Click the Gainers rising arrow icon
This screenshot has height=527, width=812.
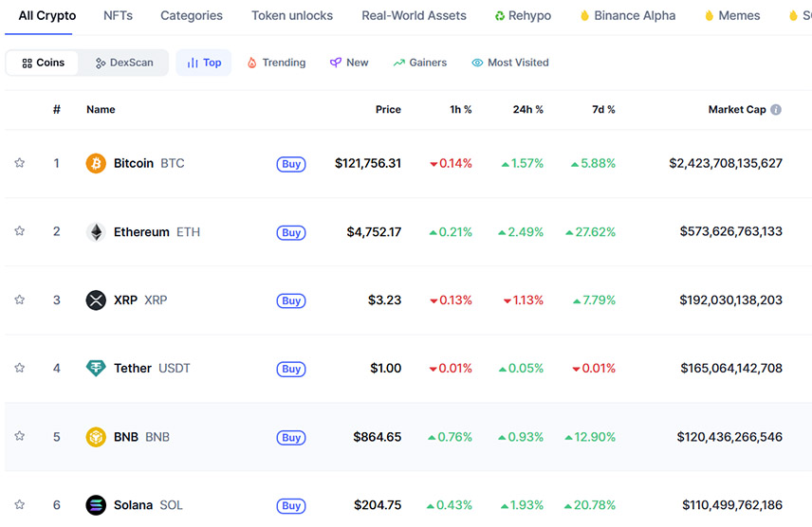(398, 63)
